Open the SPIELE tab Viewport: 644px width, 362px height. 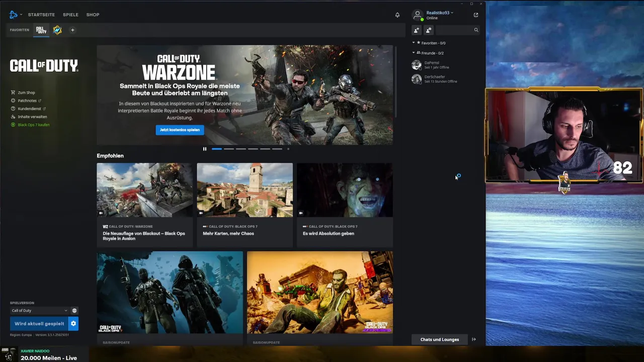click(x=70, y=15)
